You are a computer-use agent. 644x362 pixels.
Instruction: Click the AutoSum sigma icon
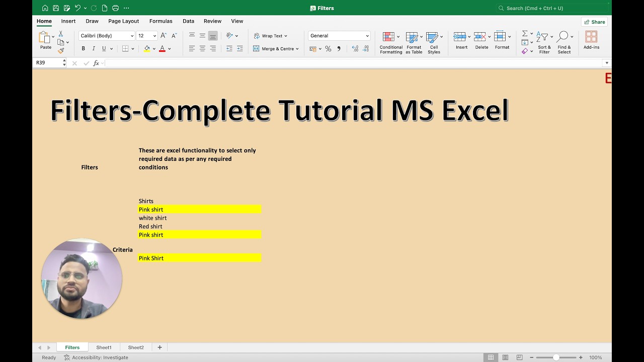point(525,34)
